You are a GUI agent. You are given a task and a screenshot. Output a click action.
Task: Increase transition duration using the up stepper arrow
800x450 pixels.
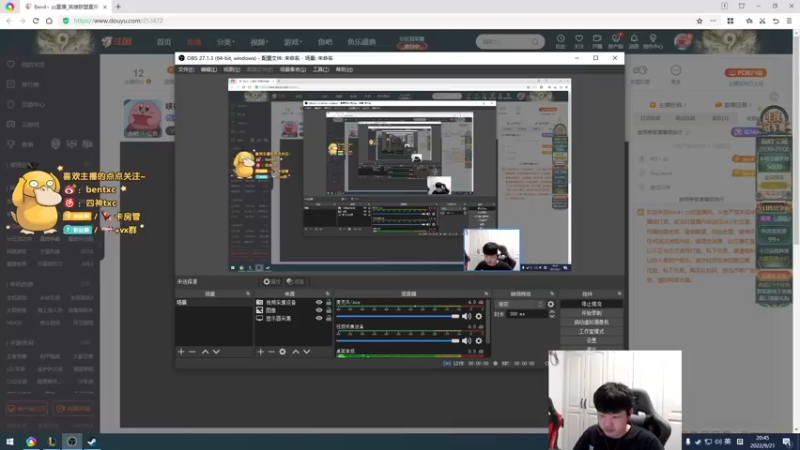coord(552,312)
